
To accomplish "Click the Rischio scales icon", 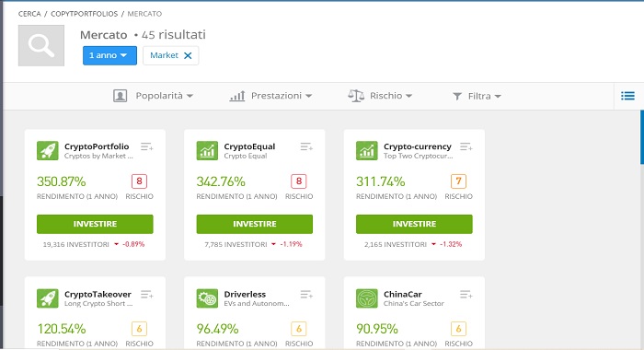I will tap(356, 96).
